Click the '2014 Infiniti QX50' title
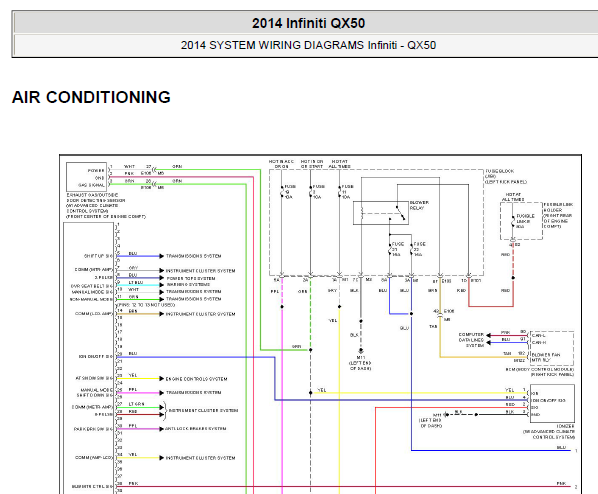Viewport: 598px width, 494px height. tap(308, 23)
